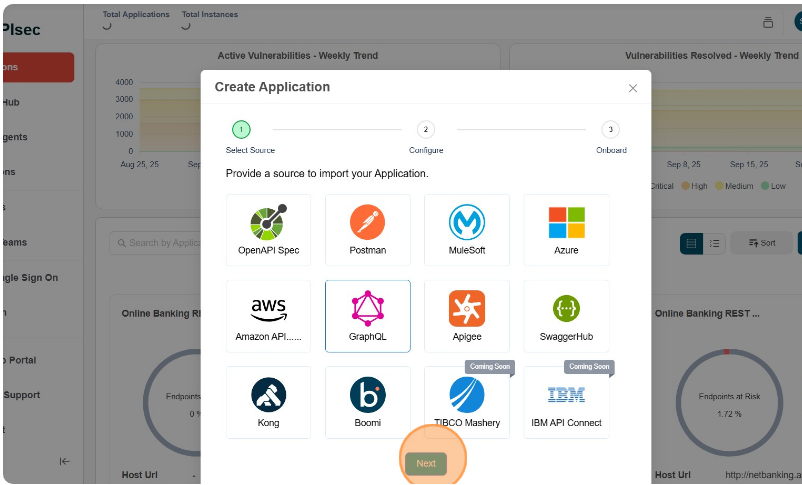Go to step 2 Configure

(x=426, y=129)
